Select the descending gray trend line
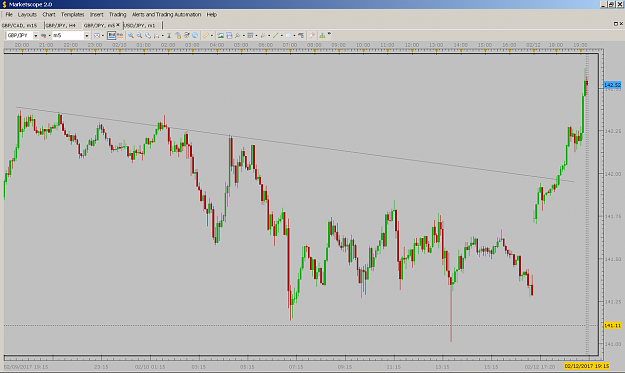Screen dimensions: 625x373 (x=295, y=144)
